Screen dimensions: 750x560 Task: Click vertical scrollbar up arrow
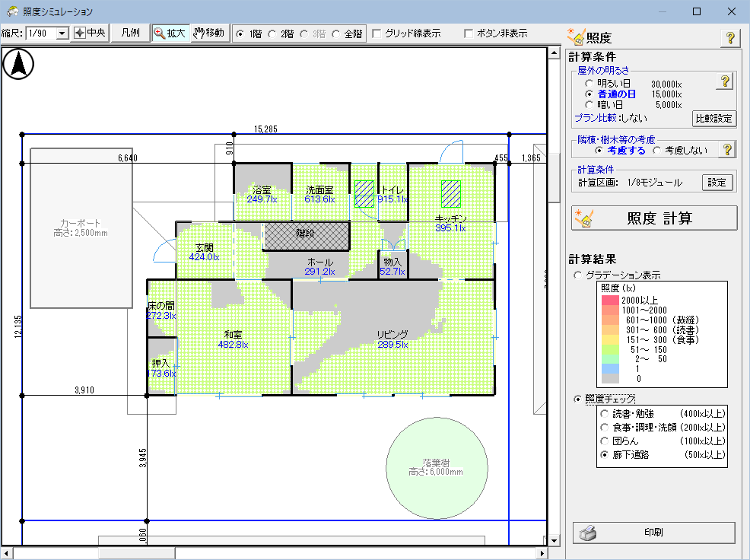pyautogui.click(x=554, y=52)
